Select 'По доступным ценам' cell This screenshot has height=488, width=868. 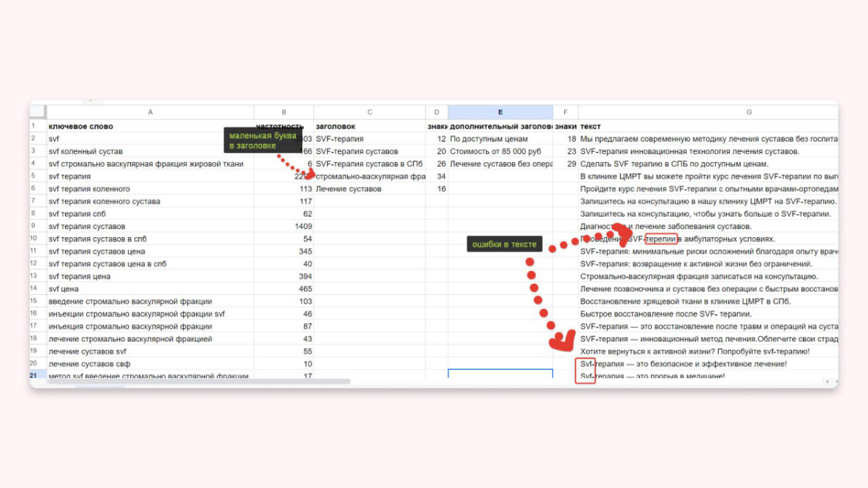[500, 139]
